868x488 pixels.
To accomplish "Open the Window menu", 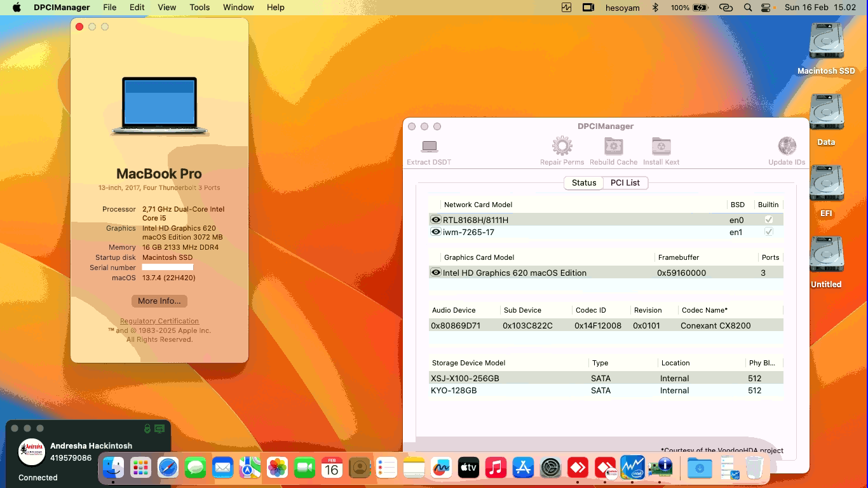I will point(238,7).
